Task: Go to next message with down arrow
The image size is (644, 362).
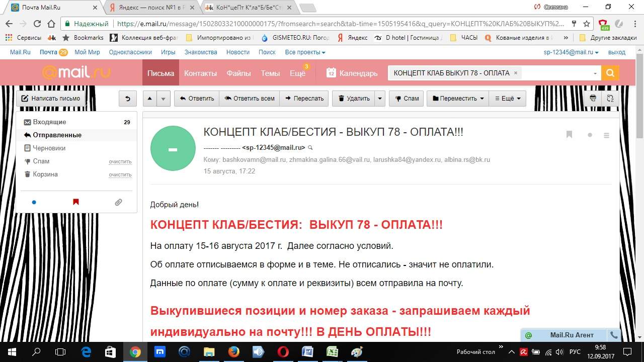Action: [x=163, y=99]
